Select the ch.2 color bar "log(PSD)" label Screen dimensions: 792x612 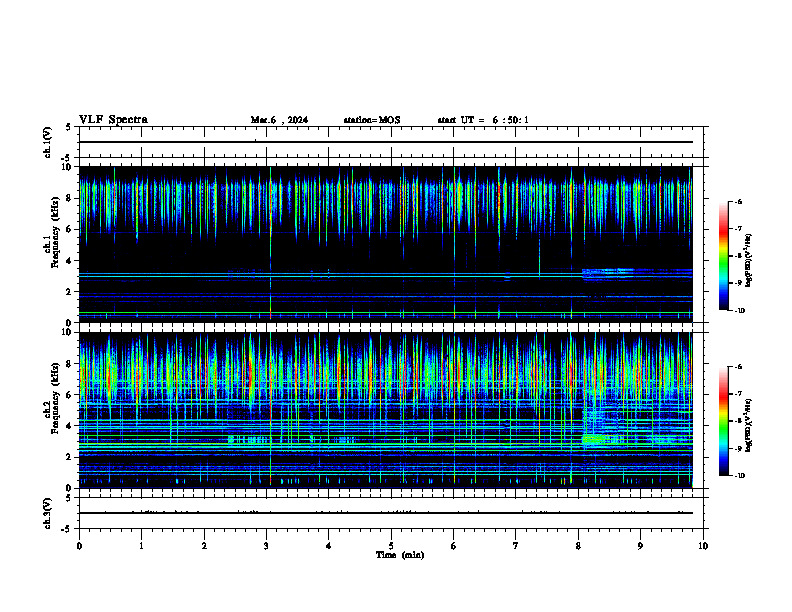point(749,425)
